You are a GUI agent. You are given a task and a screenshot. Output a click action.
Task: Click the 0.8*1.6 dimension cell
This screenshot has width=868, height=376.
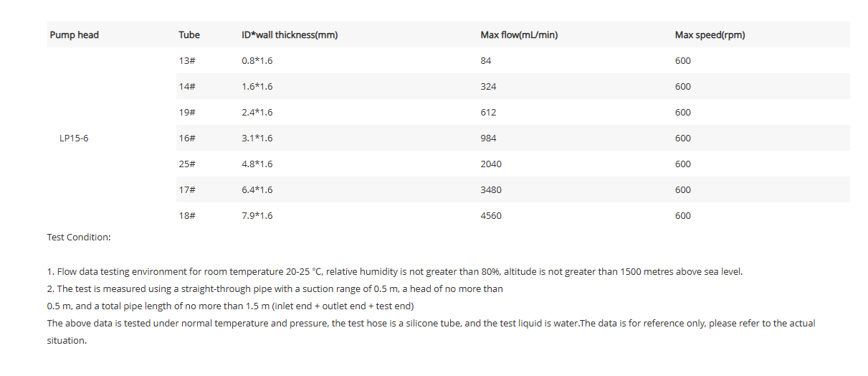click(257, 61)
